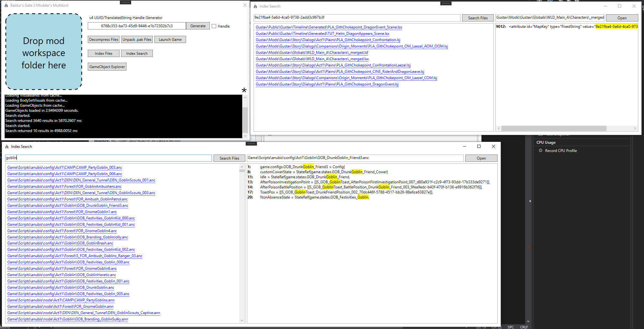The width and height of the screenshot is (644, 329).
Task: Select Record CPU Profile radio button
Action: click(x=541, y=151)
